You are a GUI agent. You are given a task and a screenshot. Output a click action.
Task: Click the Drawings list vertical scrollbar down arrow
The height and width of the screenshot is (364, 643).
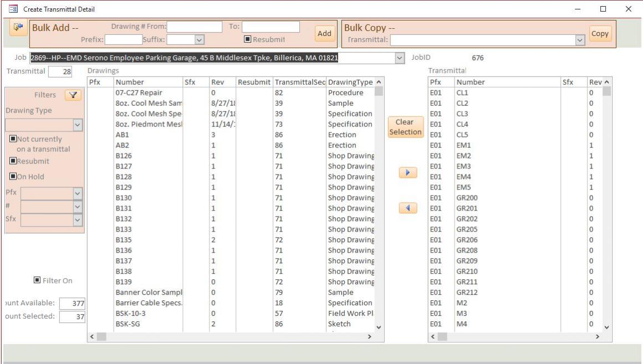(x=379, y=327)
